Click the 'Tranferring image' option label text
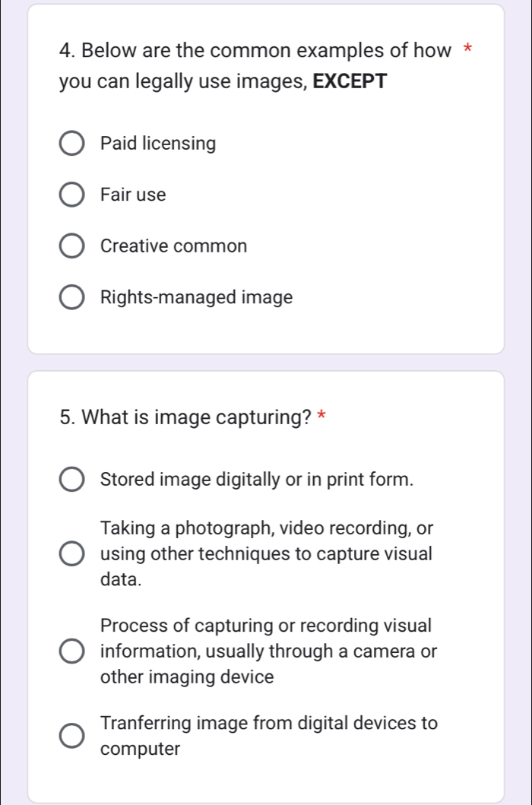The height and width of the screenshot is (805, 532). [x=269, y=736]
